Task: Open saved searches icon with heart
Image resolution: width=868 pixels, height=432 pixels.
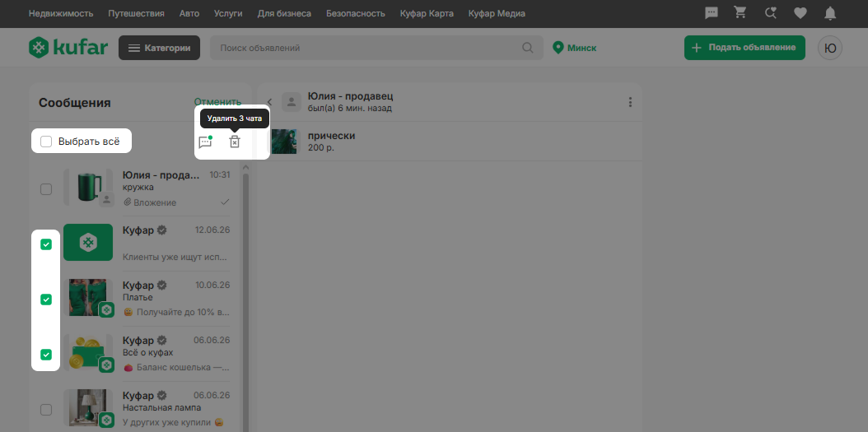Action: (x=771, y=13)
